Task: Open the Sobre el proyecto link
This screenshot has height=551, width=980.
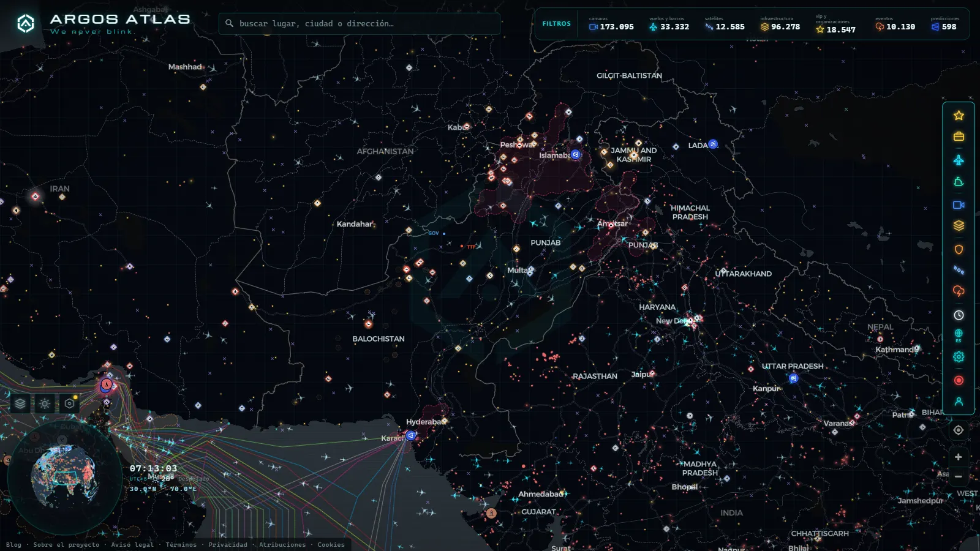Action: click(66, 544)
